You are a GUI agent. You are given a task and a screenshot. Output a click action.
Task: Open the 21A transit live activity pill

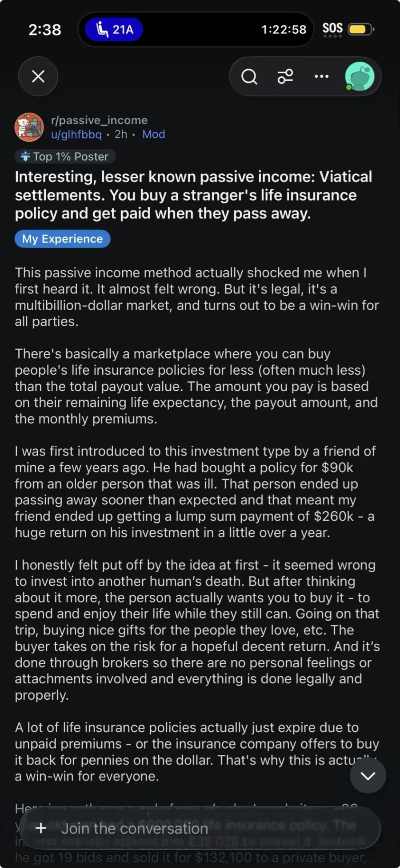(114, 29)
